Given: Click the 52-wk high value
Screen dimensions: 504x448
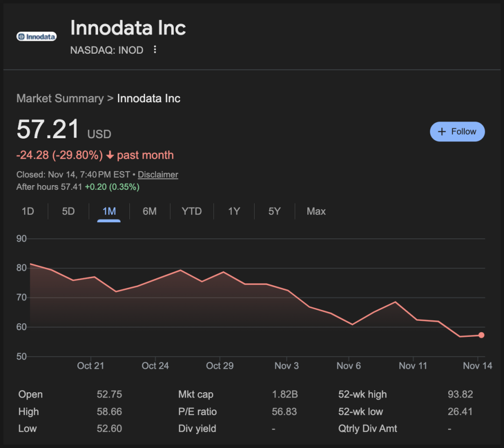Looking at the screenshot, I should tap(460, 394).
